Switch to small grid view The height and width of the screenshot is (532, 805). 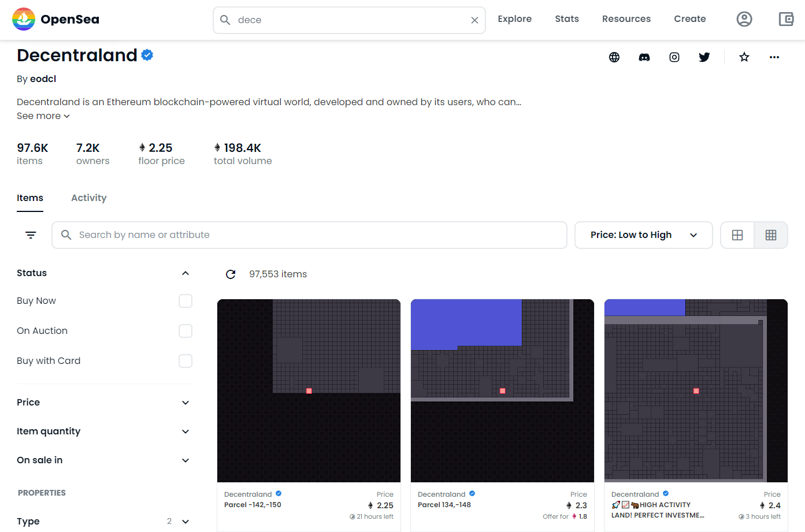pyautogui.click(x=771, y=235)
